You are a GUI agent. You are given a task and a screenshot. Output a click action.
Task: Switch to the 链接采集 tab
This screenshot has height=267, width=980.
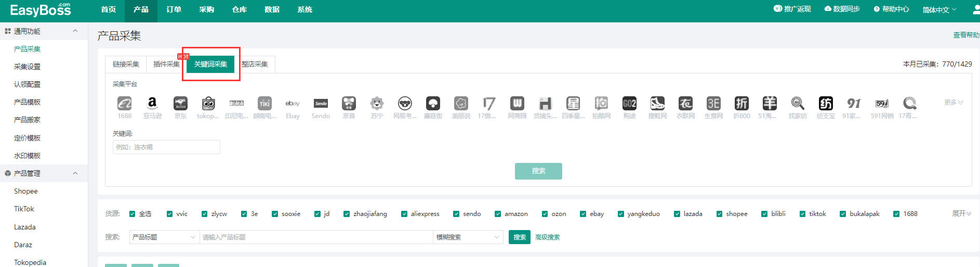126,65
